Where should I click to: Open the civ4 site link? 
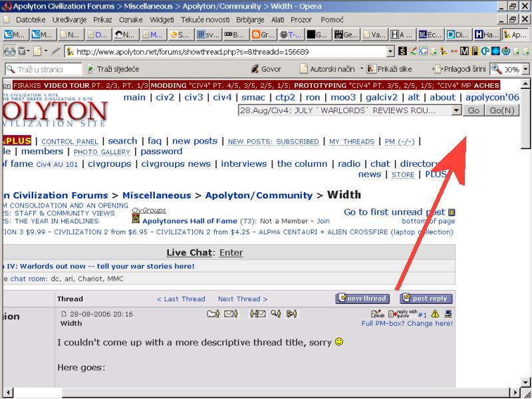click(x=222, y=97)
